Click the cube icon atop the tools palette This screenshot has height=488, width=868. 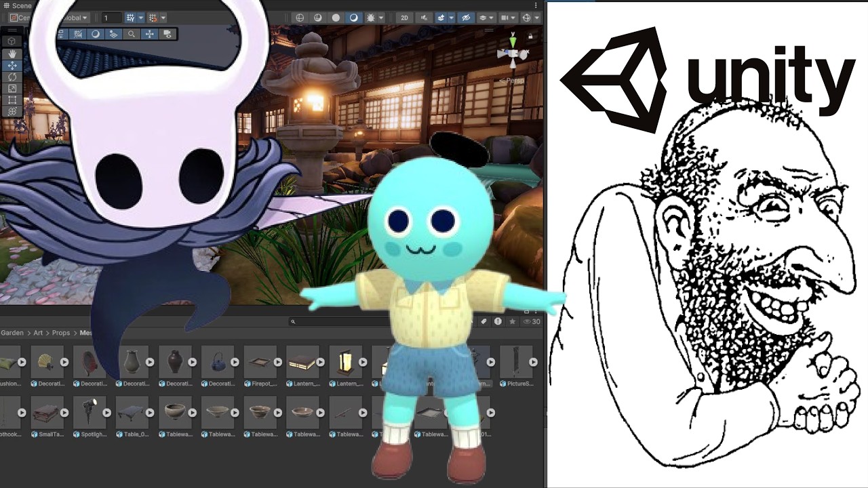tap(12, 41)
